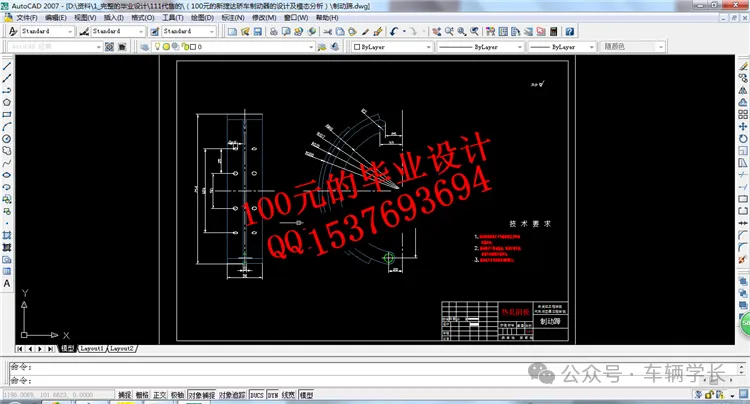Select the Move tool in modify toolbar
Viewport: 750px width, 404px height.
point(742,127)
